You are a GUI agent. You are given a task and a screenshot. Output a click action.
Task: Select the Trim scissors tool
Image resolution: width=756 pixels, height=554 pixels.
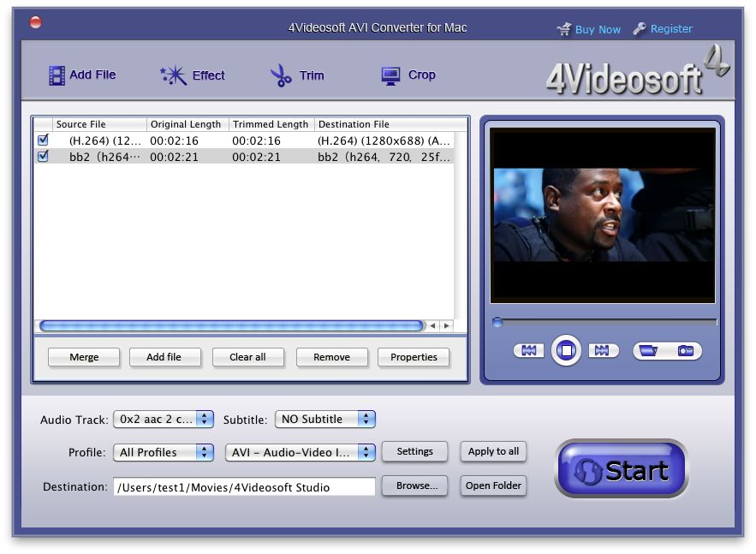click(281, 75)
